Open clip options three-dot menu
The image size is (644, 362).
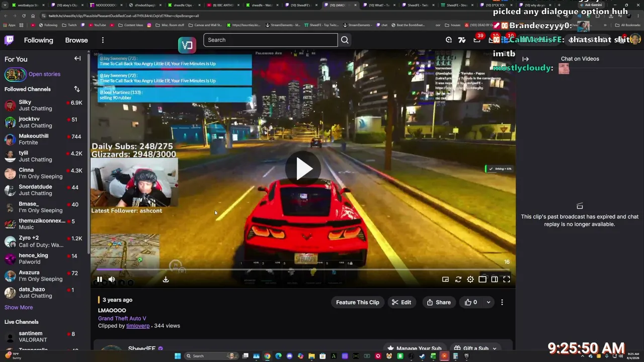click(x=502, y=302)
